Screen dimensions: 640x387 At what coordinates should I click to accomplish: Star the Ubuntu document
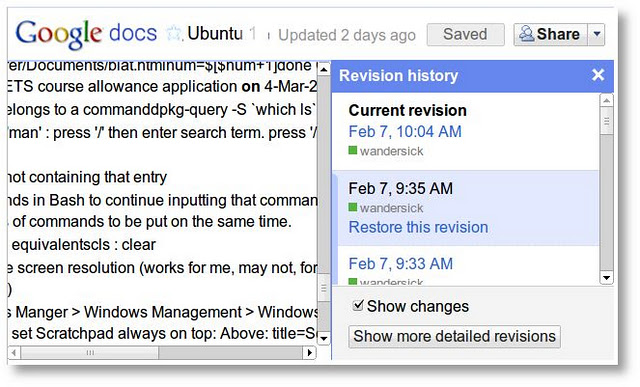point(174,34)
